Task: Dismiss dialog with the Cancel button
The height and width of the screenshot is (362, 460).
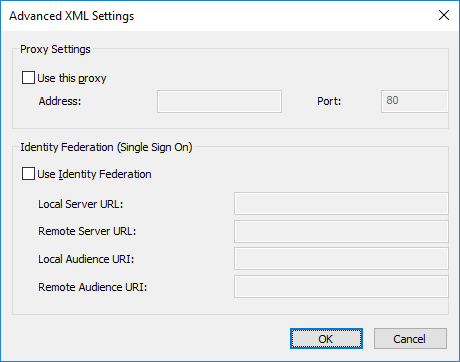Action: pyautogui.click(x=410, y=339)
